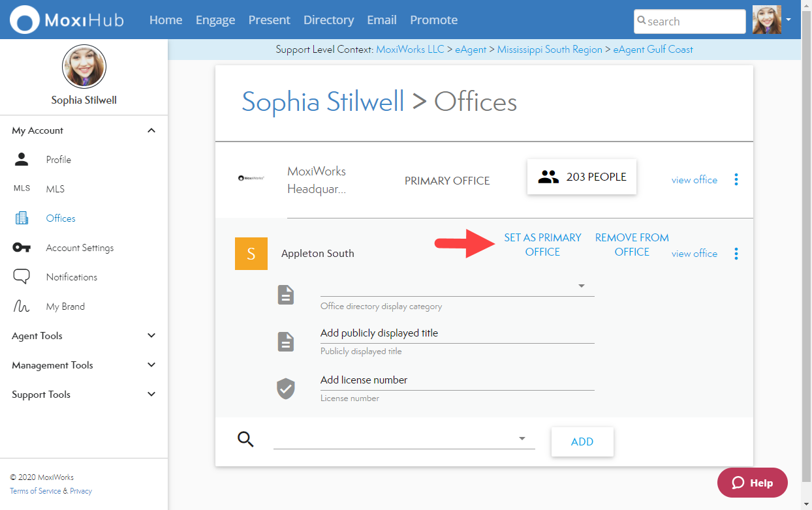Click the Offices building icon
Viewport: 812px width, 510px height.
22,218
